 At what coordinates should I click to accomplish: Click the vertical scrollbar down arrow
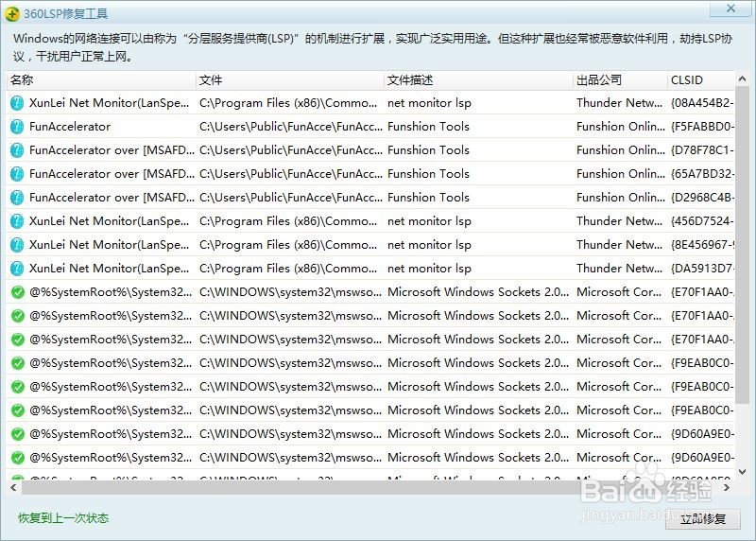click(743, 472)
